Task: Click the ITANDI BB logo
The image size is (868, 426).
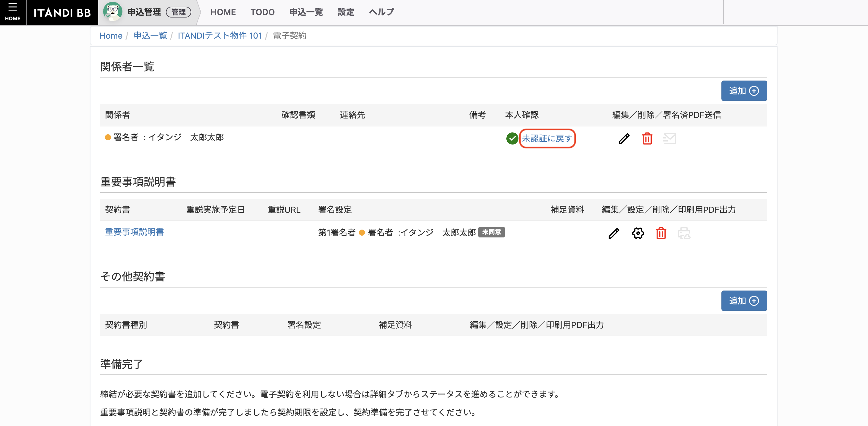Action: (62, 12)
